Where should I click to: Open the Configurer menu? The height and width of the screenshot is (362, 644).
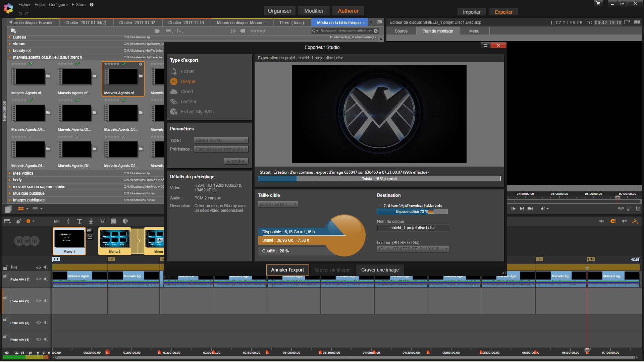(x=58, y=5)
